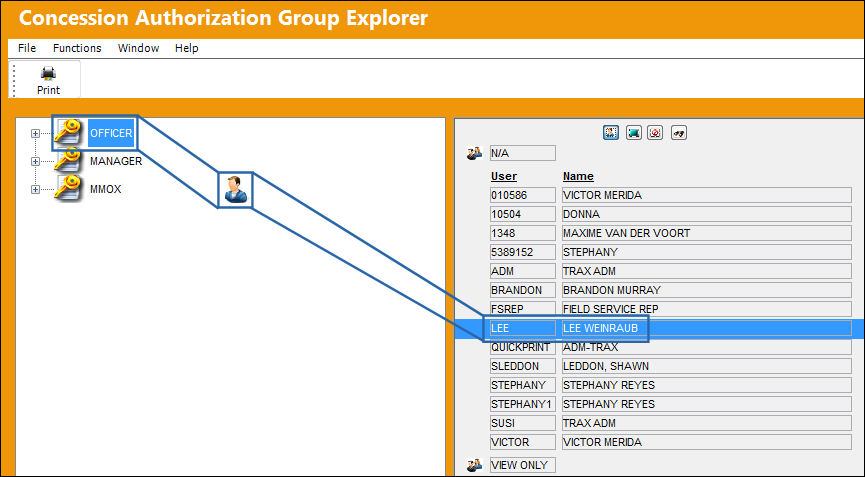
Task: Select highlighted user cell LEE
Action: tap(522, 328)
